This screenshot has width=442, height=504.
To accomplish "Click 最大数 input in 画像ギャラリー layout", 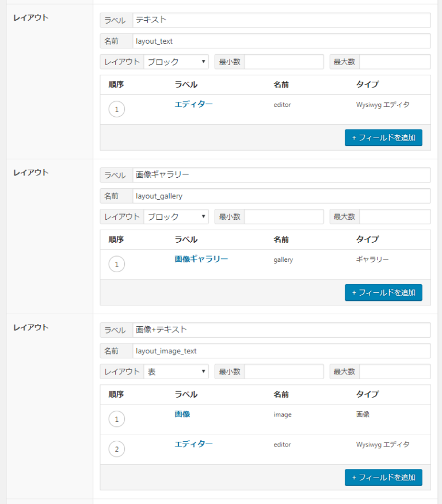I will 394,217.
